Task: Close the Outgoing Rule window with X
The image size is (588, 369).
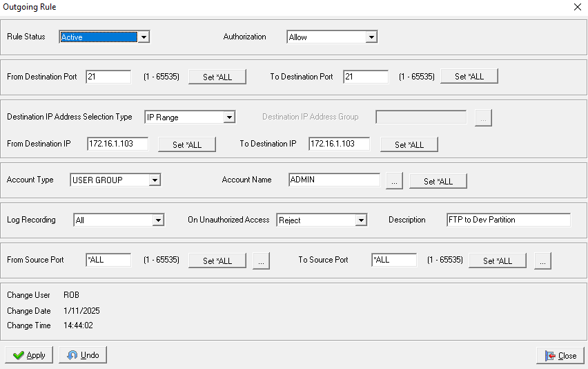Action: coord(577,7)
